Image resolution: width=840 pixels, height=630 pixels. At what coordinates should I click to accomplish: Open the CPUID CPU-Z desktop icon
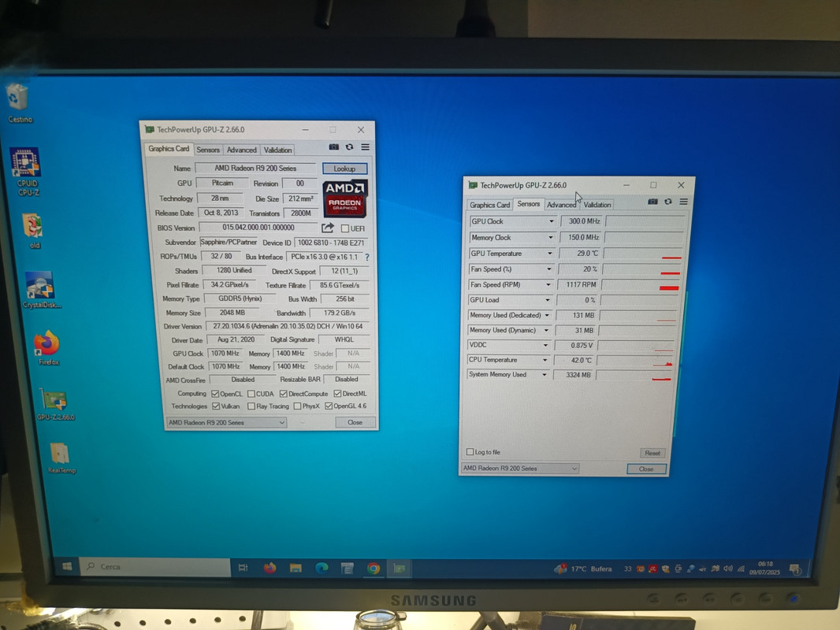click(x=27, y=172)
